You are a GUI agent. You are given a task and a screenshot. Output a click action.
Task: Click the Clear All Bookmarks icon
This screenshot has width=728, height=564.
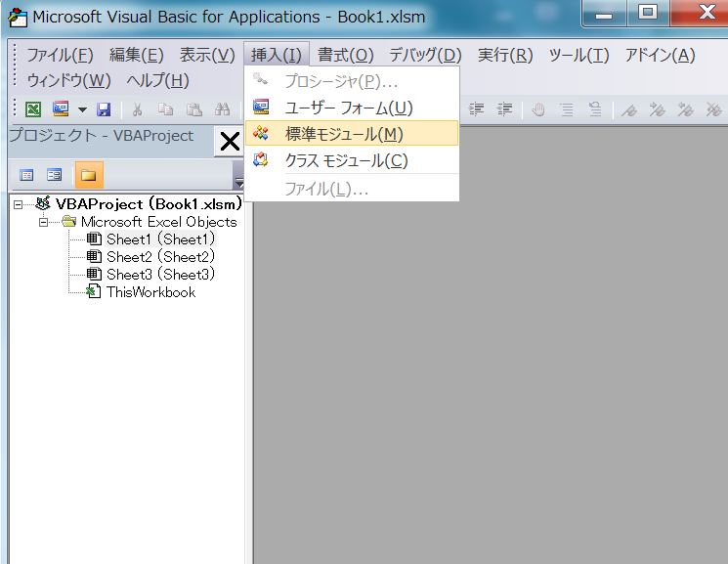tap(713, 109)
